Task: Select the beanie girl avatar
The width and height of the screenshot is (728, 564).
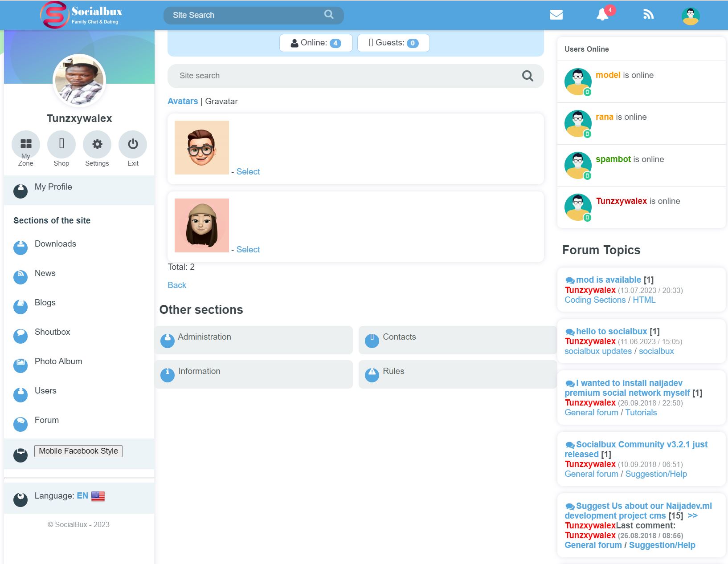Action: pyautogui.click(x=248, y=249)
